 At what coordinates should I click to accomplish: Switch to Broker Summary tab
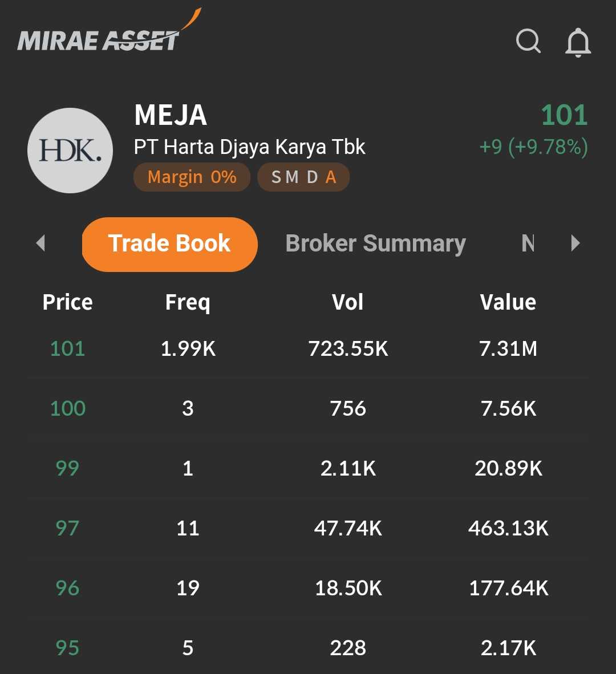[375, 244]
